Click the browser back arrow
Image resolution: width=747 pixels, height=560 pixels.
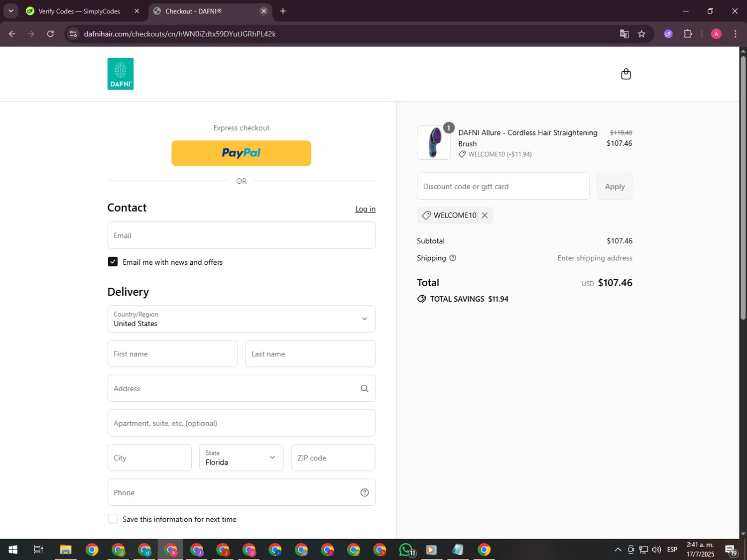click(12, 34)
